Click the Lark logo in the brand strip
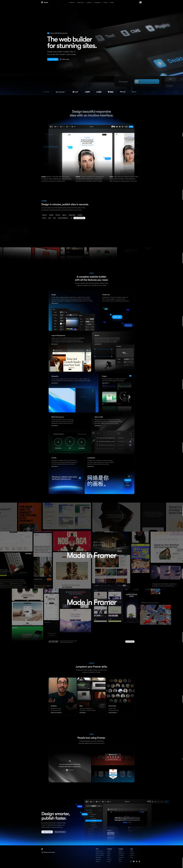The width and height of the screenshot is (183, 868). click(75, 92)
